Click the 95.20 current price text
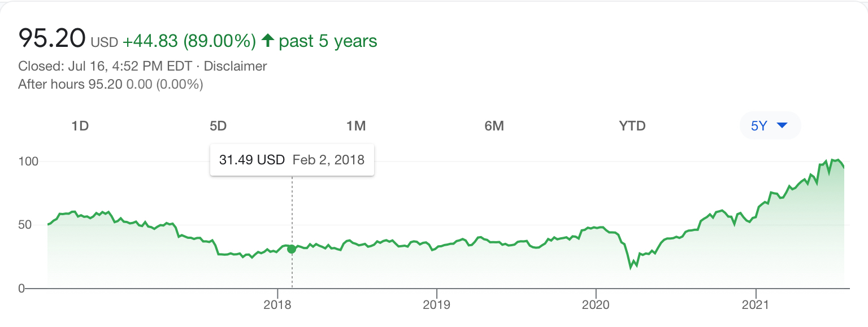The image size is (868, 327). point(52,39)
